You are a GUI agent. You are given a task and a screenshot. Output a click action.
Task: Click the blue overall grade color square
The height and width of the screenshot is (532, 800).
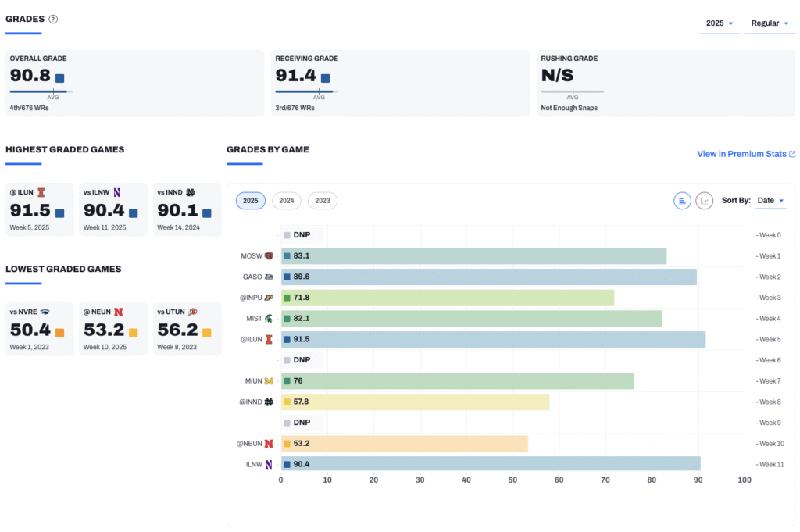pos(59,78)
